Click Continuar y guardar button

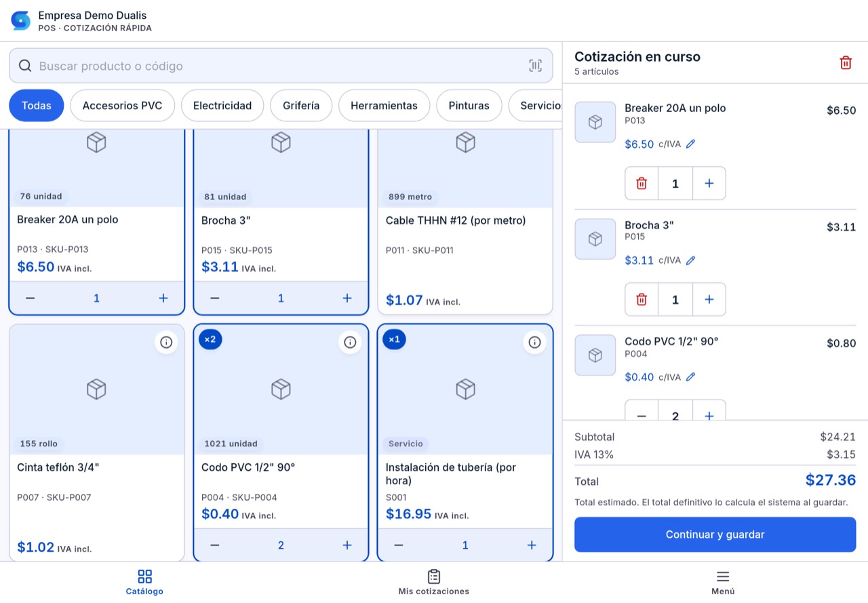click(715, 534)
